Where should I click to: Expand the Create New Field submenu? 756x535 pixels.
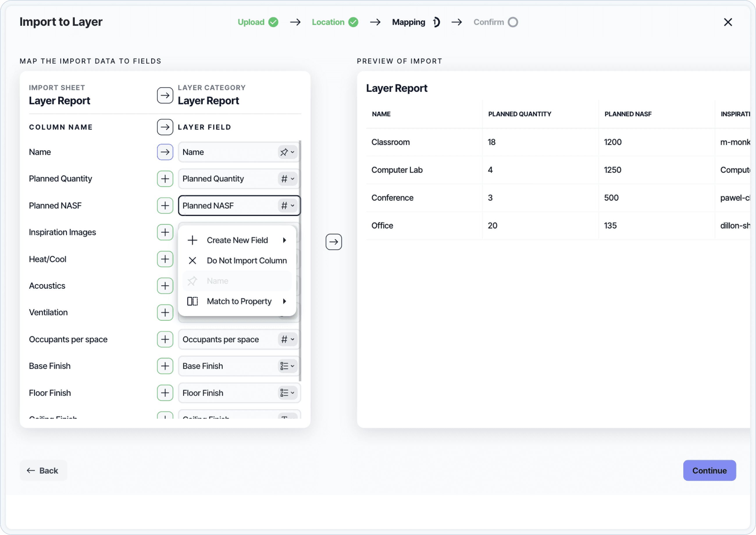pos(284,240)
